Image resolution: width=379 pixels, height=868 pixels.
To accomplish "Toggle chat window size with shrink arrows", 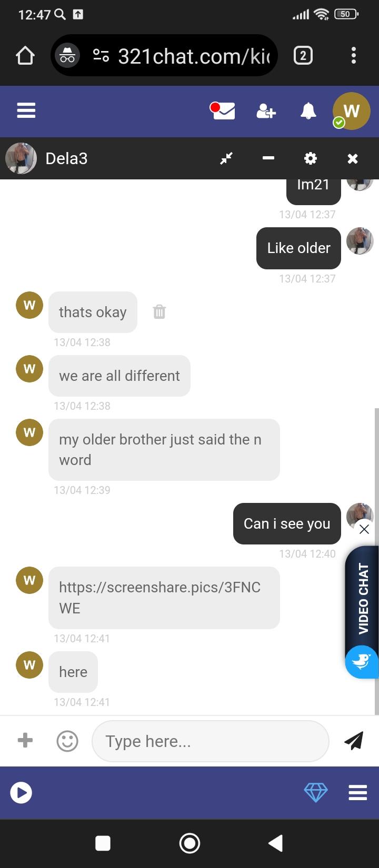I will click(x=226, y=158).
